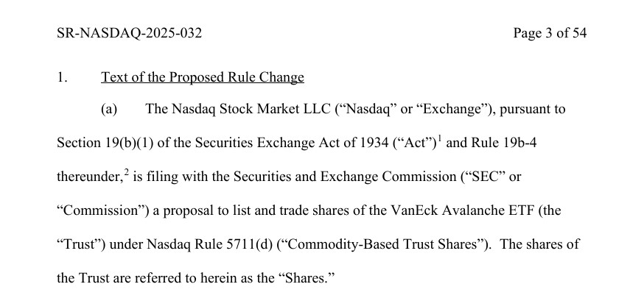Click the (a) subsection marker
Screen dimensions: 644x298
110,110
